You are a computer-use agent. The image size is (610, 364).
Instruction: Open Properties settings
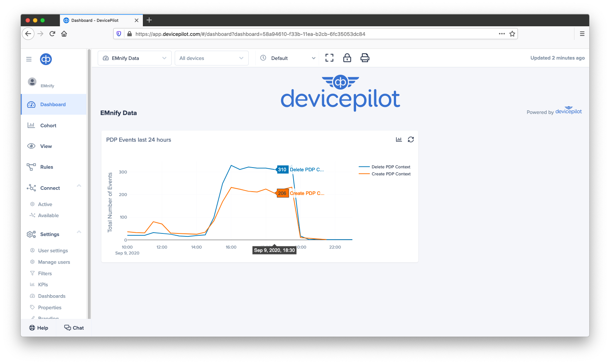[x=50, y=307]
